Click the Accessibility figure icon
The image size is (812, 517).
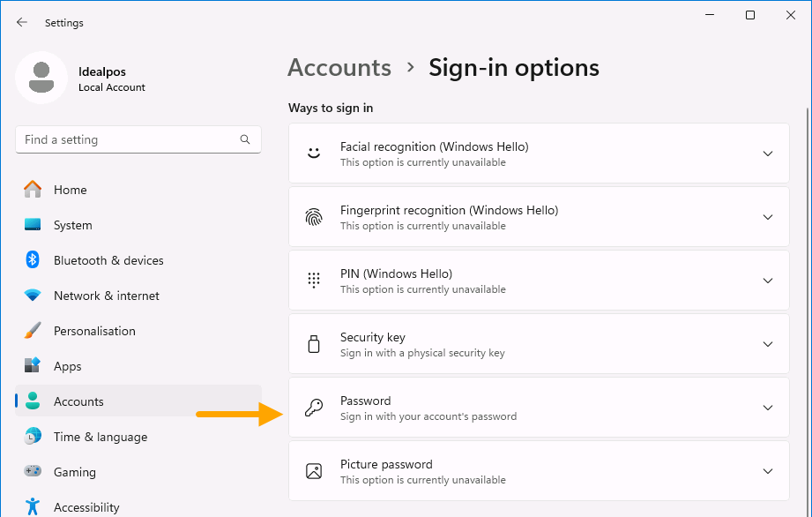pos(33,506)
